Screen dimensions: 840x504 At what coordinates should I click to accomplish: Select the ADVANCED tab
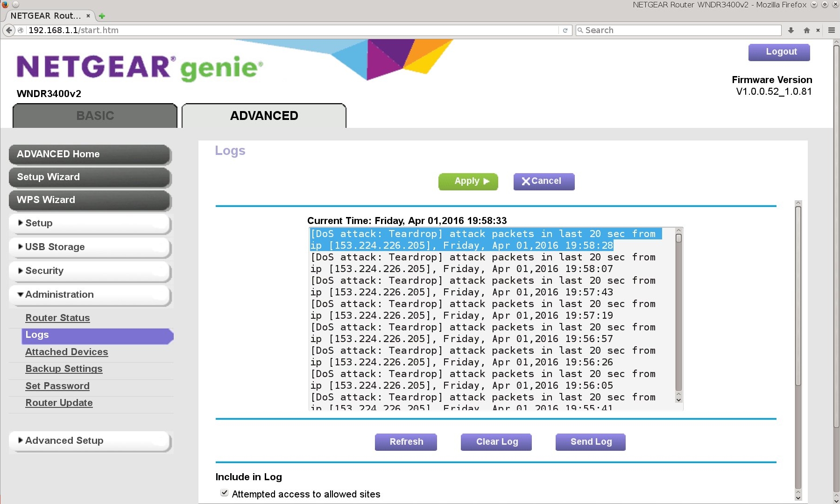[264, 116]
